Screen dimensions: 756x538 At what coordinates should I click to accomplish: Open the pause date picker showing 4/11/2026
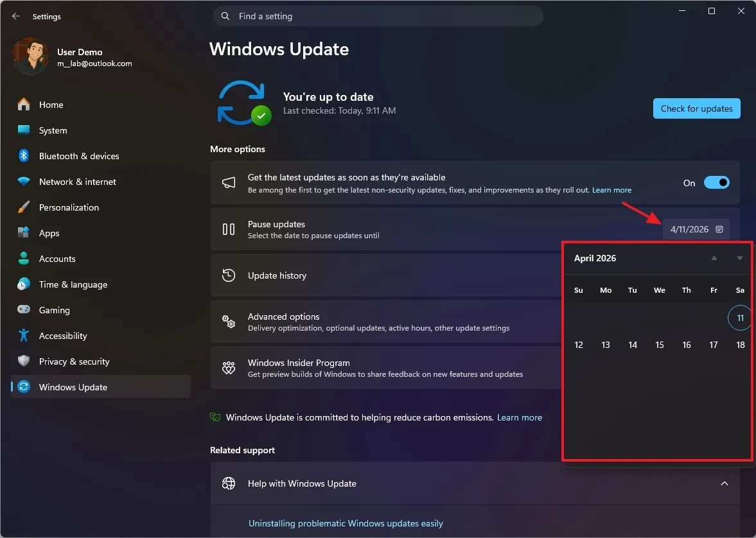click(696, 229)
